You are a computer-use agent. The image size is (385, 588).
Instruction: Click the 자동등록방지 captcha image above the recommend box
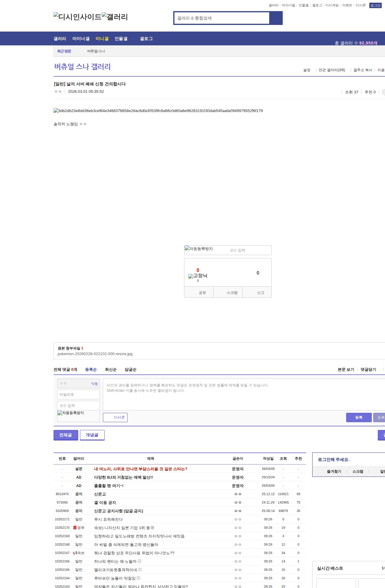pyautogui.click(x=199, y=249)
